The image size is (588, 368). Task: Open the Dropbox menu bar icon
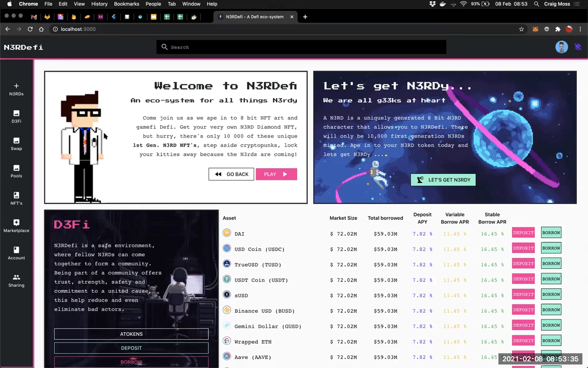(x=432, y=4)
